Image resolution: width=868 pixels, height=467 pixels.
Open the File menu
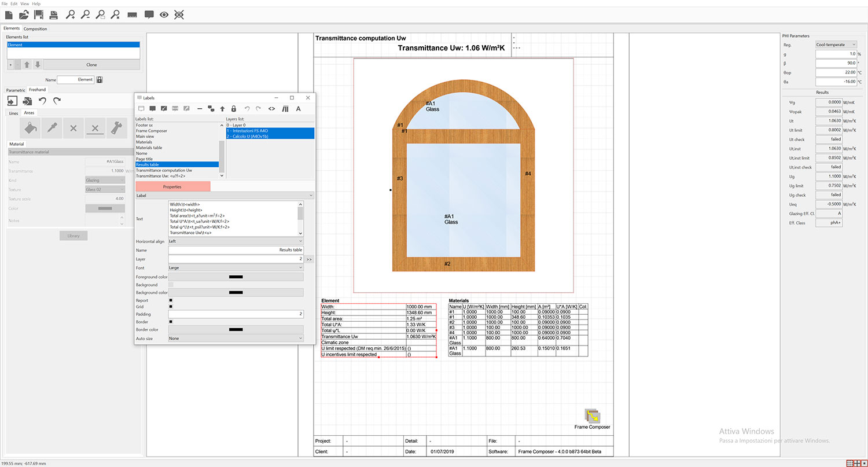pyautogui.click(x=5, y=3)
